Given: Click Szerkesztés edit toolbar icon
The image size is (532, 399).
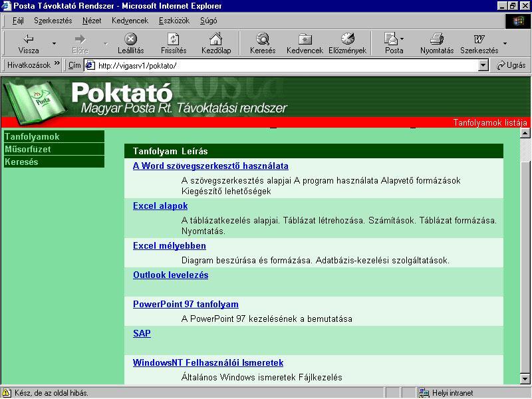Looking at the screenshot, I should click(x=479, y=43).
